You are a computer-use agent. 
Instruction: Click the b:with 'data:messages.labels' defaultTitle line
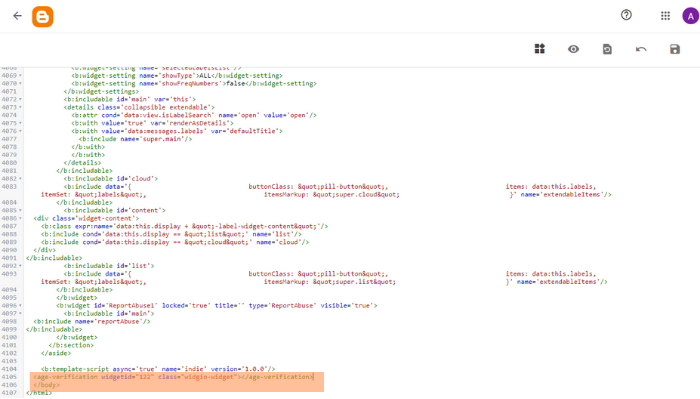(177, 131)
